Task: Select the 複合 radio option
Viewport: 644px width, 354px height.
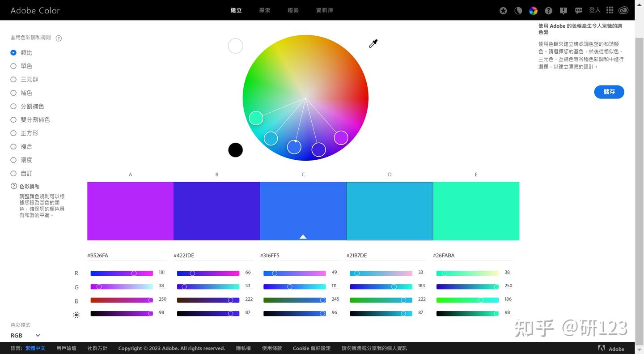Action: tap(21, 147)
